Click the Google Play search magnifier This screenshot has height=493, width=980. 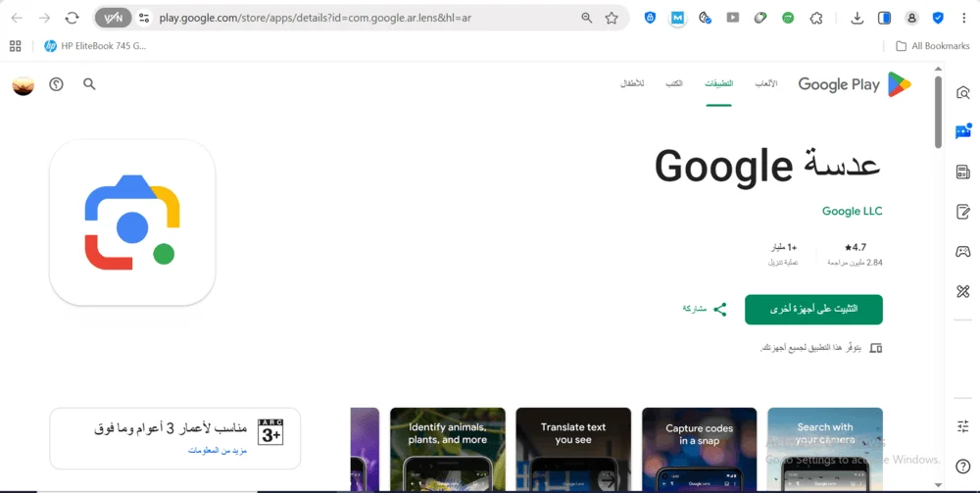click(89, 83)
